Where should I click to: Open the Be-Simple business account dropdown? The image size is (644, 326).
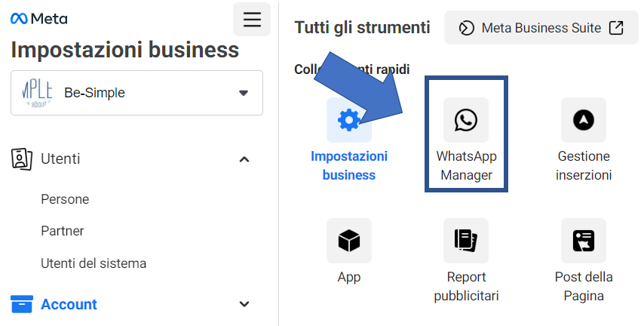136,93
